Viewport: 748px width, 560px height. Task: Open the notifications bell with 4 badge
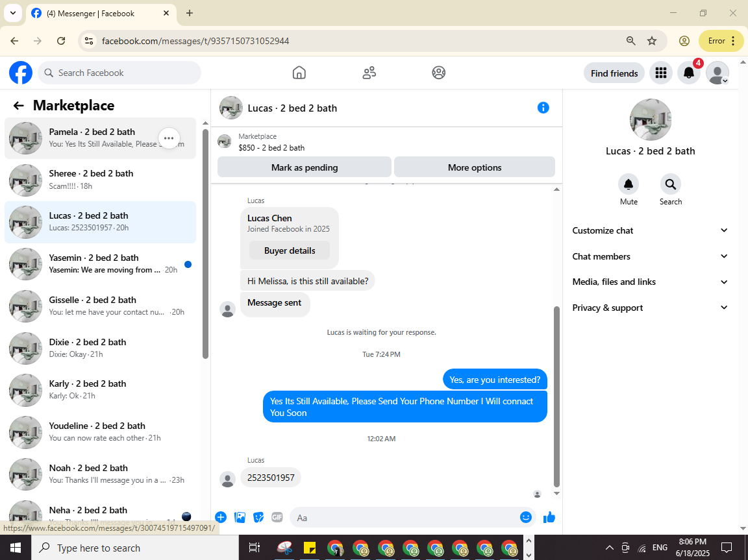click(x=689, y=73)
